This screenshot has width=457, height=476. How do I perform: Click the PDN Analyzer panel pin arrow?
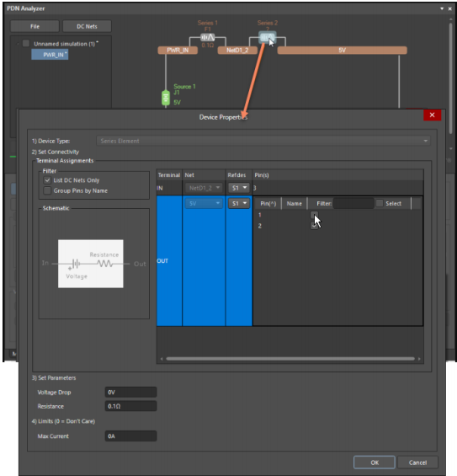pos(442,8)
